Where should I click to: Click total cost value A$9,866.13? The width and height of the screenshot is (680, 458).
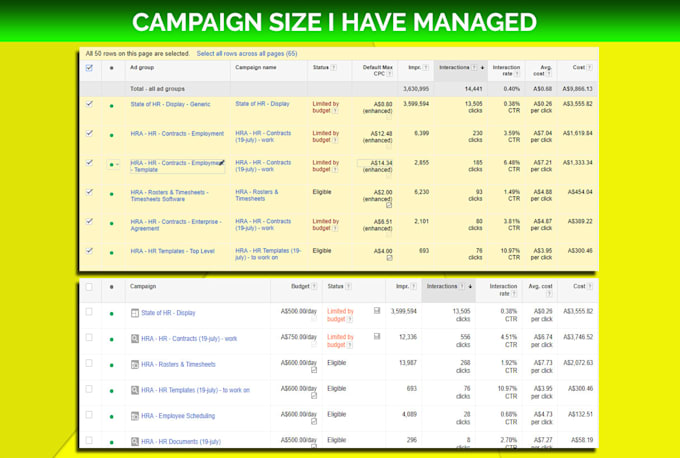[x=578, y=89]
